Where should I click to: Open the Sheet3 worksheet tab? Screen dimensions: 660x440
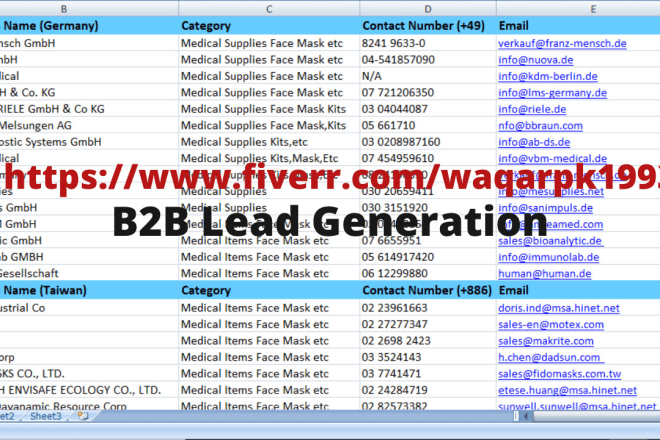(x=45, y=416)
